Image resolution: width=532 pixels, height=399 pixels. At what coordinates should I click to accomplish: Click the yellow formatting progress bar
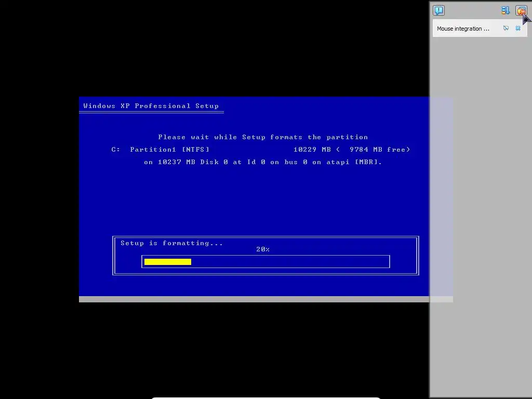(x=168, y=262)
